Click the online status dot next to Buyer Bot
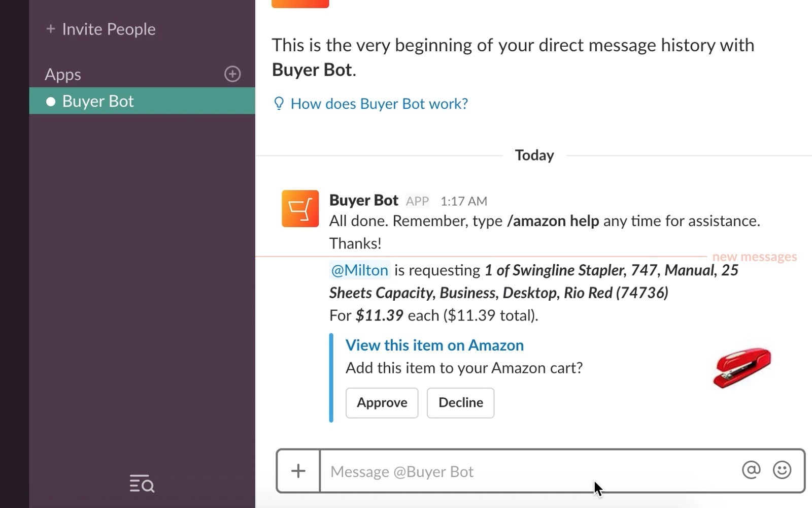The width and height of the screenshot is (812, 508). click(x=51, y=102)
